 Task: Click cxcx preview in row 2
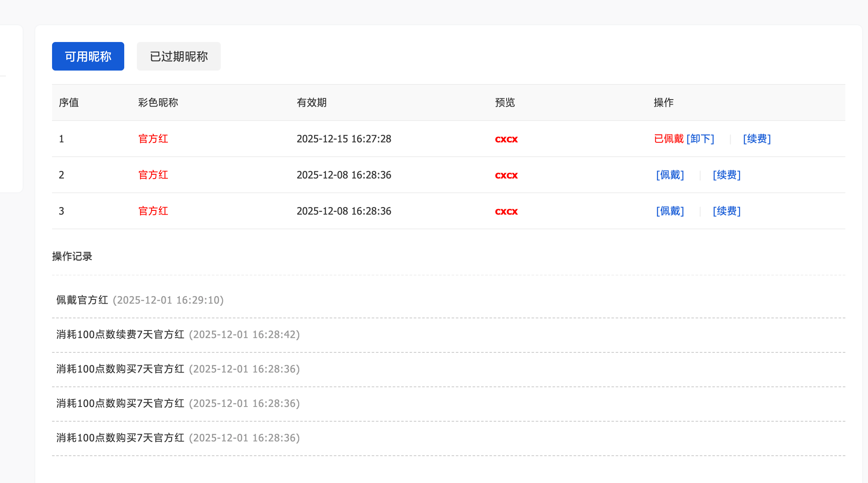pos(506,175)
